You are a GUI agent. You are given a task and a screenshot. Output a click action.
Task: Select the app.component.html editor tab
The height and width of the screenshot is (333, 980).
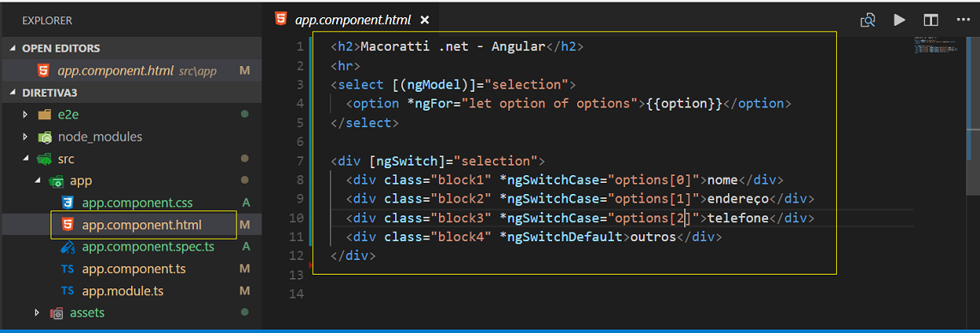coord(352,20)
